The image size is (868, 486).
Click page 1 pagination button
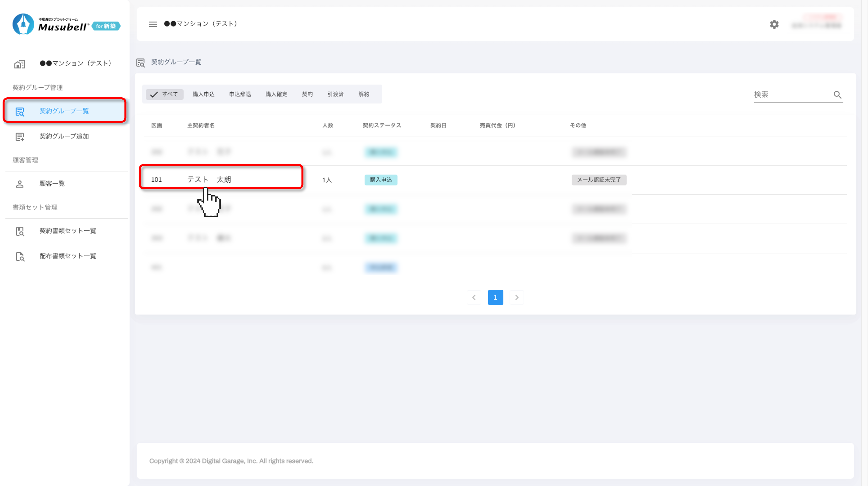tap(495, 297)
